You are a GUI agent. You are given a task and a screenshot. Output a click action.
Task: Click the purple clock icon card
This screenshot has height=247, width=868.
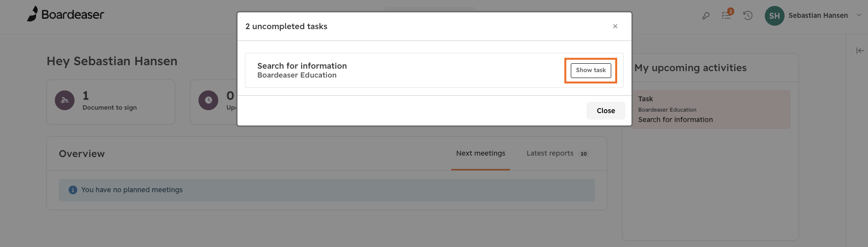[x=208, y=100]
